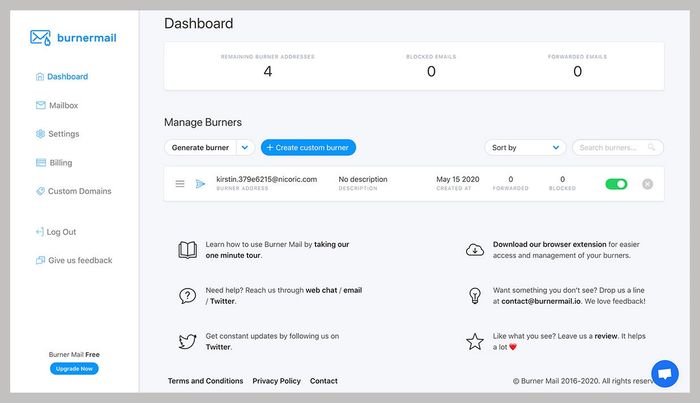Image resolution: width=700 pixels, height=403 pixels.
Task: Click the cloud download extension icon
Action: point(476,250)
